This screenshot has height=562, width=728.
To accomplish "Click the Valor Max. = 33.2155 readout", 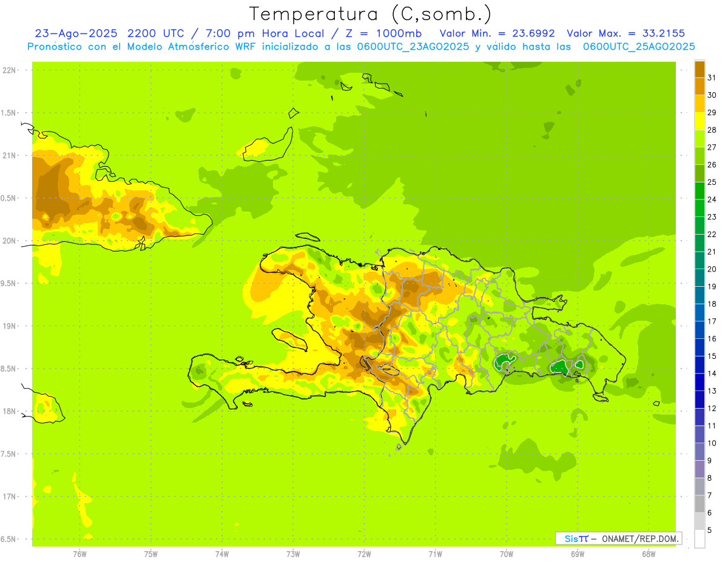I will 626,33.
